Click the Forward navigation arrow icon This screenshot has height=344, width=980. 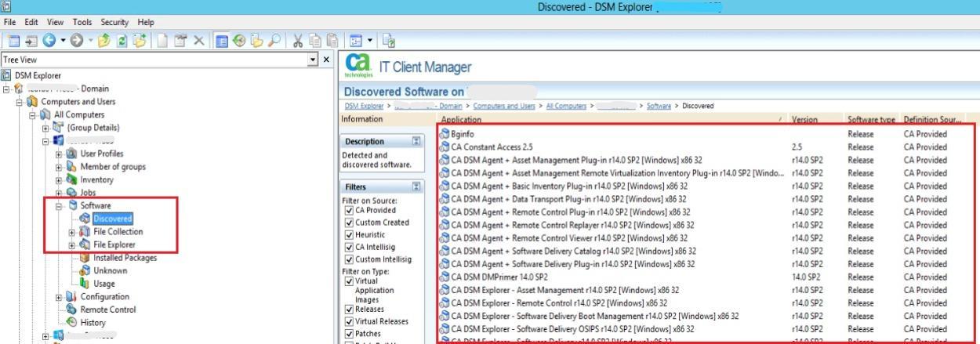pos(77,40)
